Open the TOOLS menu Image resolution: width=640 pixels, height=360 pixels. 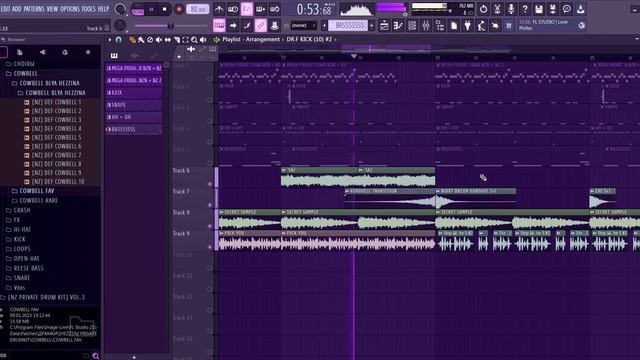[89, 9]
